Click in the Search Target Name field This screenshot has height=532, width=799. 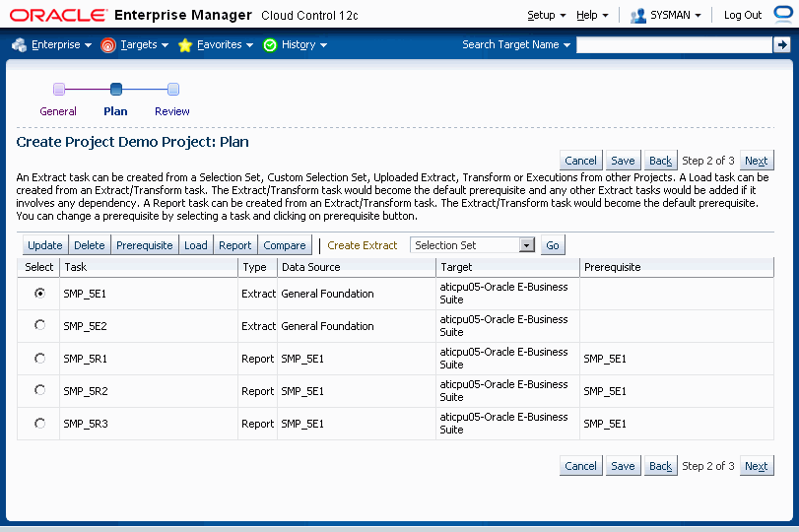674,45
